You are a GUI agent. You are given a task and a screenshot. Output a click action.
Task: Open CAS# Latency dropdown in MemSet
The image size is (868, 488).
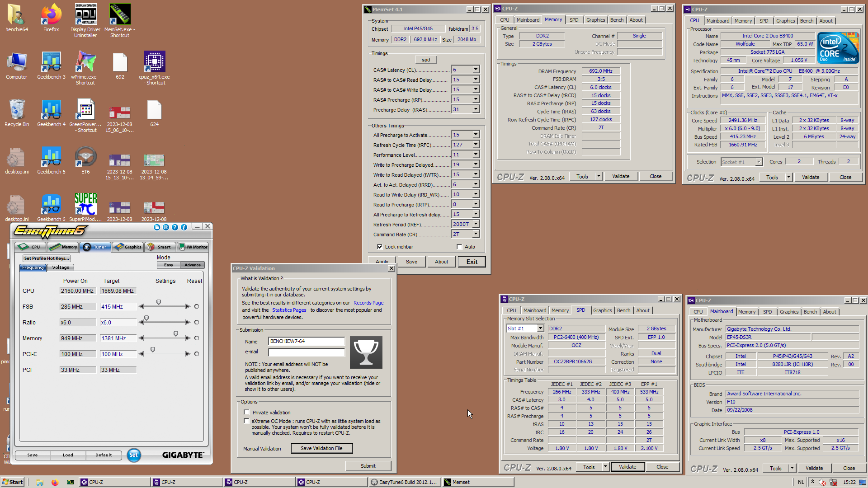click(476, 70)
